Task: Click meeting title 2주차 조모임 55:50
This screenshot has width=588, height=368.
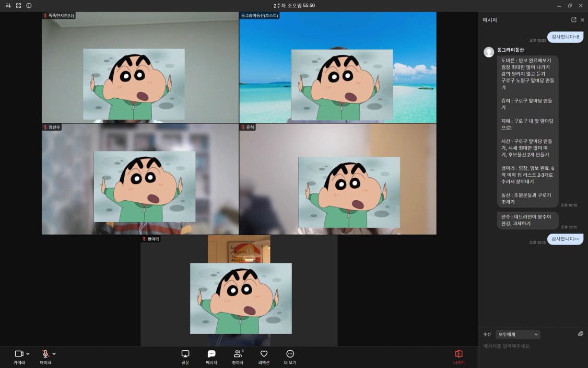Action: pyautogui.click(x=294, y=6)
